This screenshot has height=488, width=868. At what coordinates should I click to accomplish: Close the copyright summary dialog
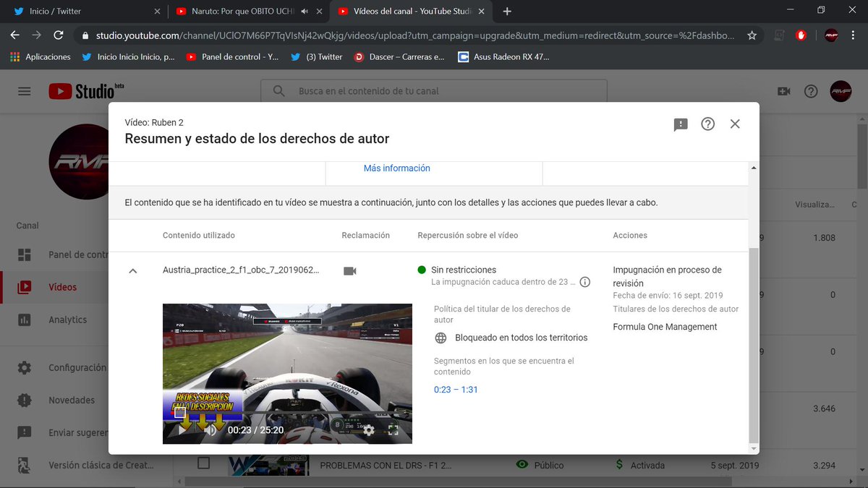[735, 124]
